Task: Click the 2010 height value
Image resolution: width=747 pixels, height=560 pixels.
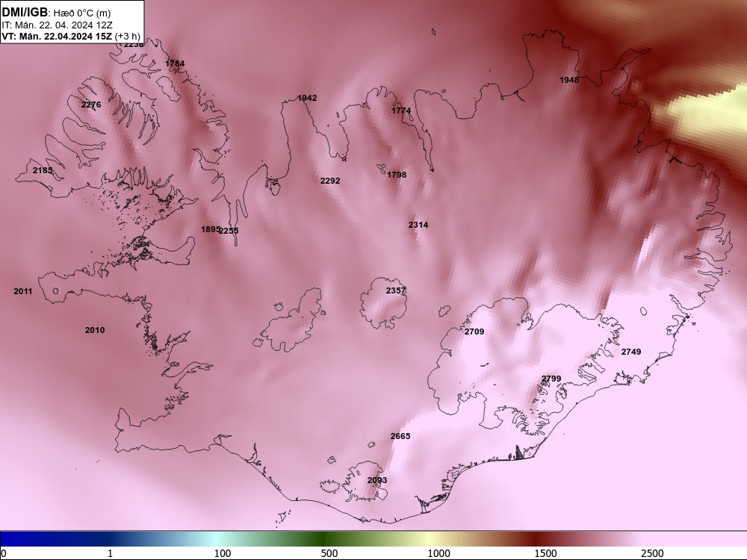Action: (x=95, y=330)
